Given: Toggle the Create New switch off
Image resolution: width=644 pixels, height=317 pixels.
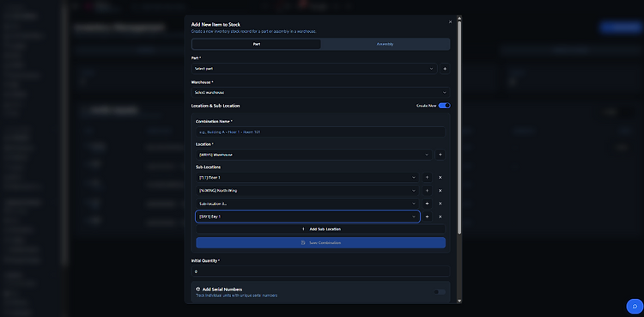Looking at the screenshot, I should coord(444,106).
